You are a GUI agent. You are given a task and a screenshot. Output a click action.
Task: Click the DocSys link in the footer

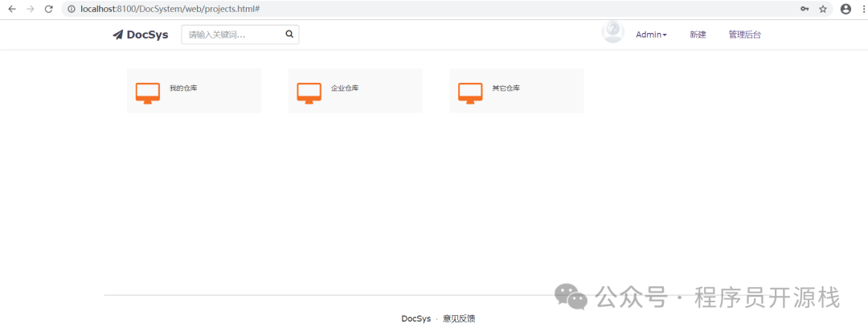tap(416, 319)
